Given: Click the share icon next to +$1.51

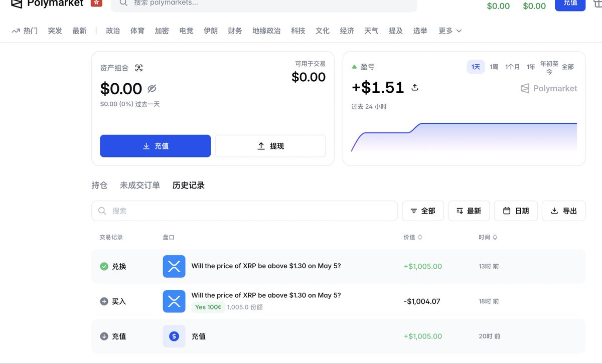Looking at the screenshot, I should coord(415,87).
